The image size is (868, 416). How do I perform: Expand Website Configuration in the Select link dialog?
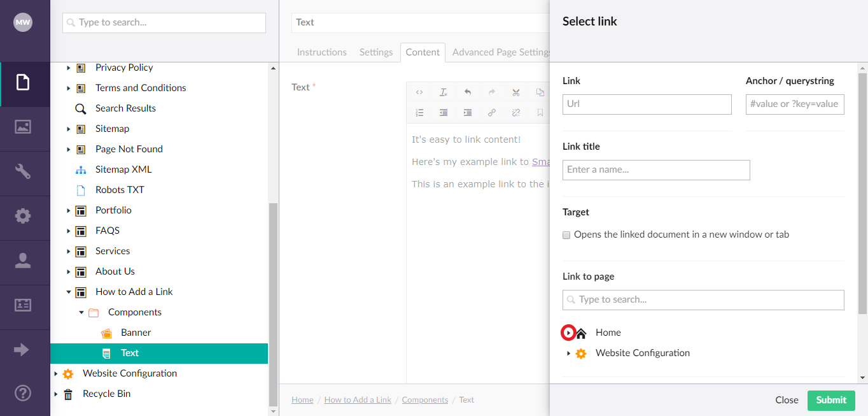[569, 353]
